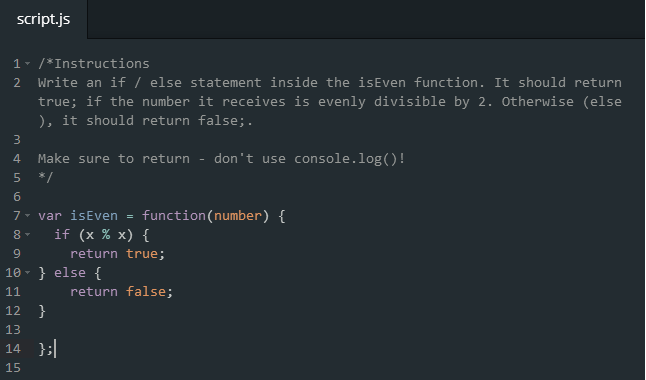Click line number 2 in the gutter
This screenshot has height=380, width=646.
pos(17,83)
